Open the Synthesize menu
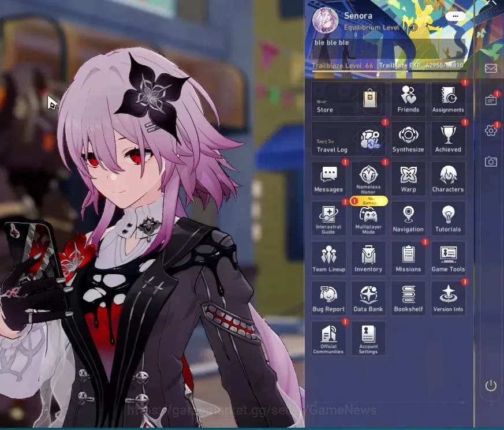The image size is (504, 430). click(x=408, y=139)
